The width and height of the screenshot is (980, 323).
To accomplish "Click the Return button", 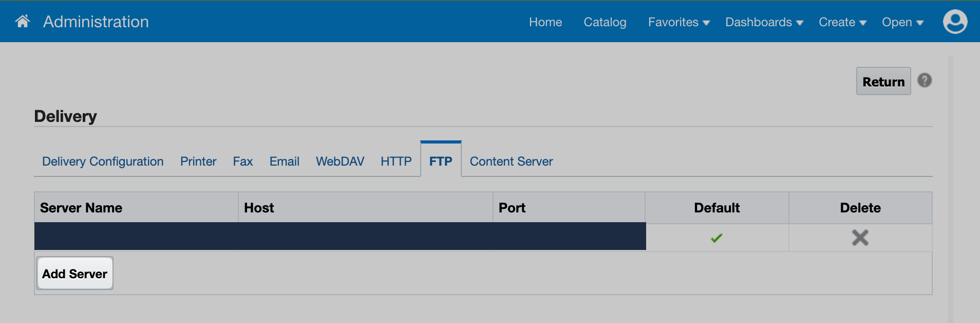I will 883,81.
